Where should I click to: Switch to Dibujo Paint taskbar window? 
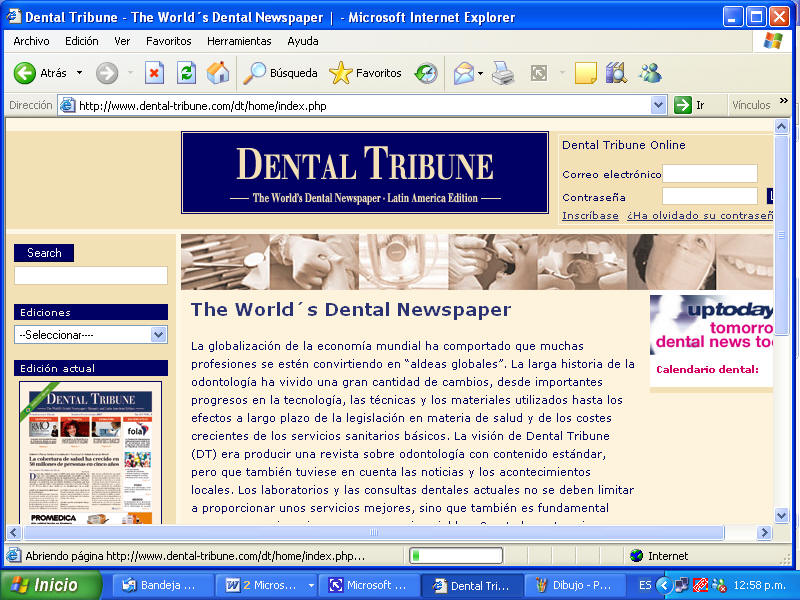point(577,585)
